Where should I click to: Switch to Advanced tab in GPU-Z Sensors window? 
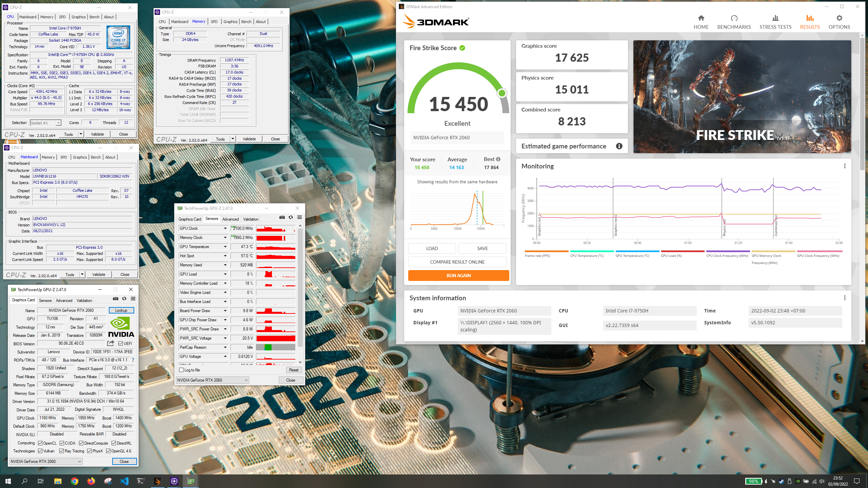[231, 219]
